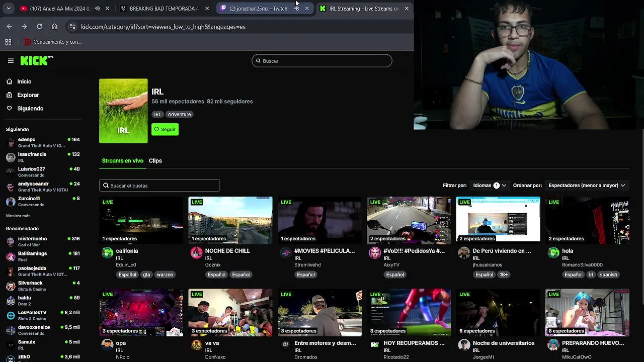
Task: Open Stremlivehd channel name link
Action: click(307, 265)
